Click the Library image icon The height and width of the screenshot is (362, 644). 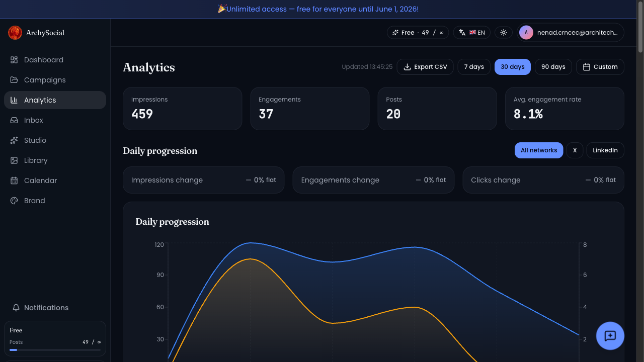point(14,160)
